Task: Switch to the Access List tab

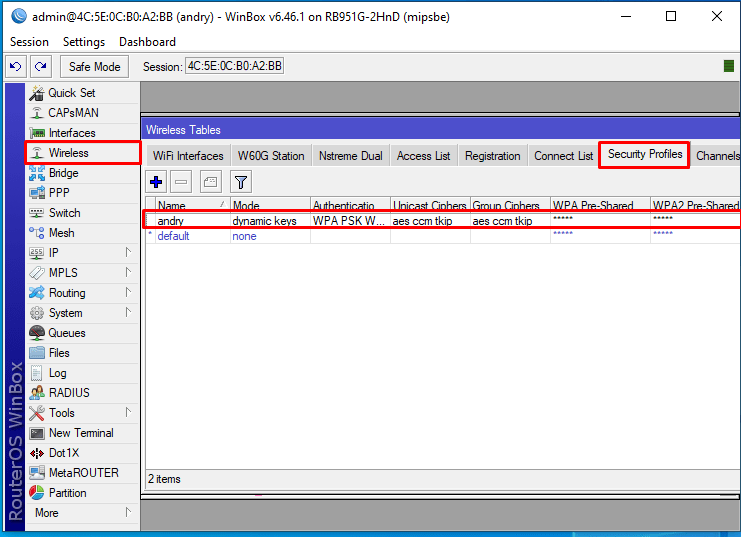Action: 423,156
